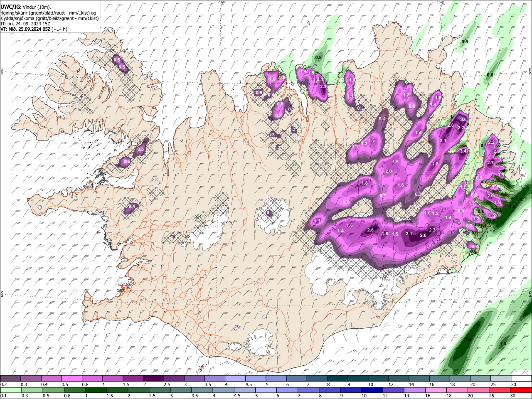Click the '15W' longitude label

pyautogui.click(x=440, y=2)
